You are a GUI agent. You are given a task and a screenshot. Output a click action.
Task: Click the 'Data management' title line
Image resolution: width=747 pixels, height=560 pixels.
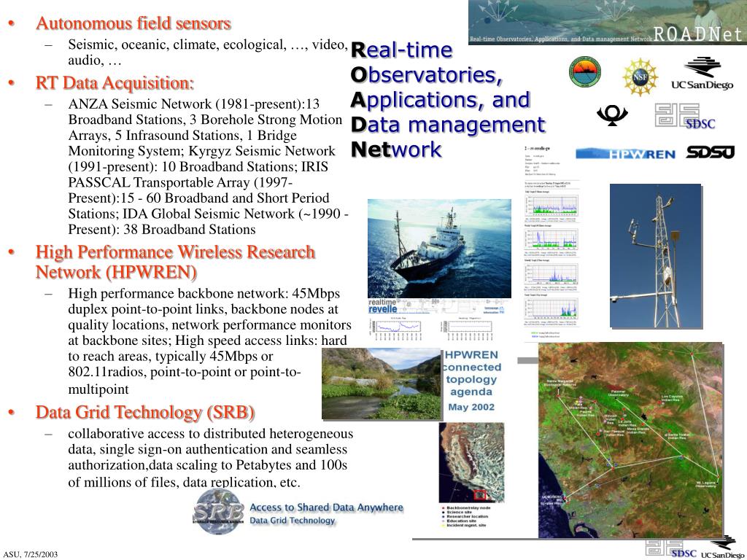click(448, 125)
